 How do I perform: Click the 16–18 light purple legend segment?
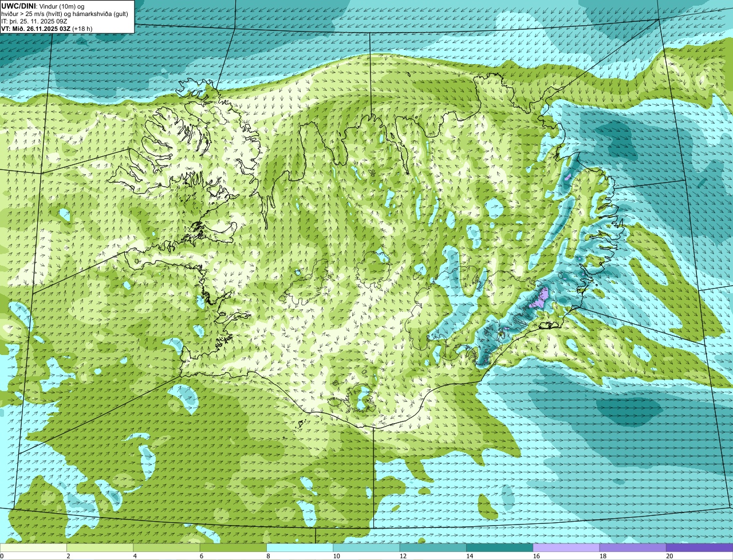click(566, 547)
